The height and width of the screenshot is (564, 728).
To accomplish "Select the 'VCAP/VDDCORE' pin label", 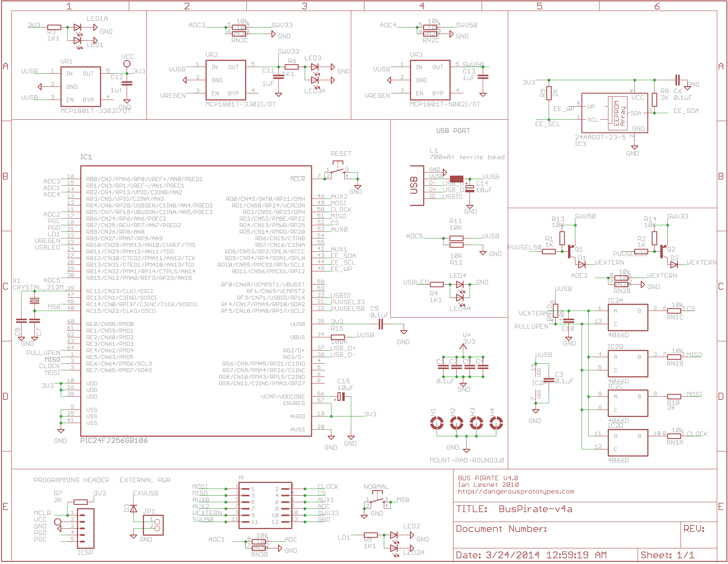I will tap(283, 397).
